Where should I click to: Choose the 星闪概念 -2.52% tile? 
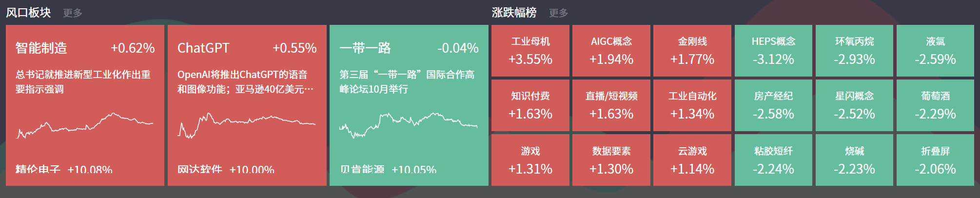click(854, 105)
